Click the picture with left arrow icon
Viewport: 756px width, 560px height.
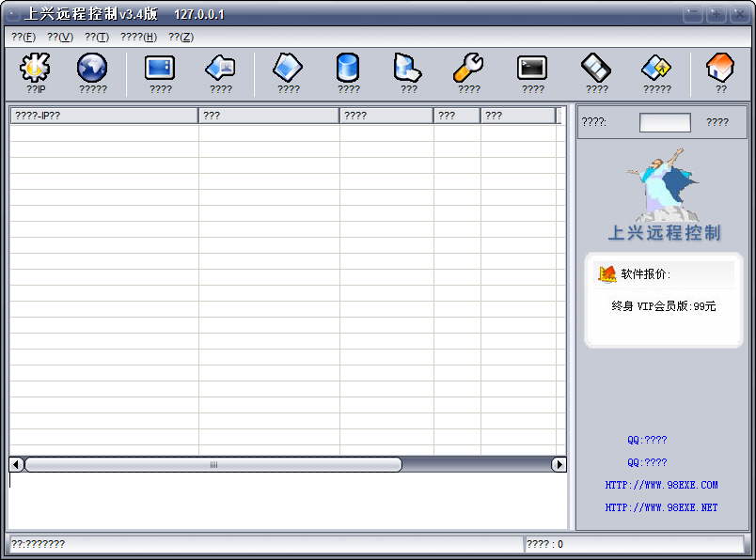click(220, 70)
